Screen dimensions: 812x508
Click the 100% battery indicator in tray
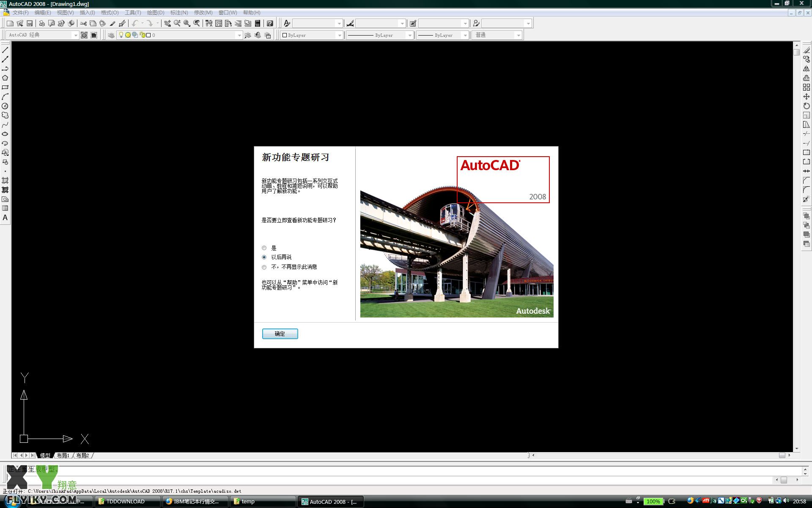pos(653,501)
